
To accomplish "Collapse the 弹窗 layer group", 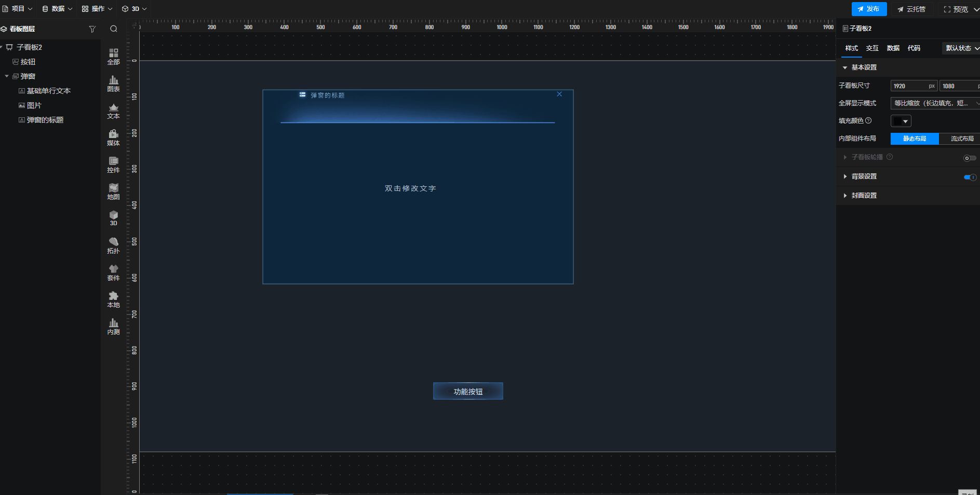I will coord(7,76).
